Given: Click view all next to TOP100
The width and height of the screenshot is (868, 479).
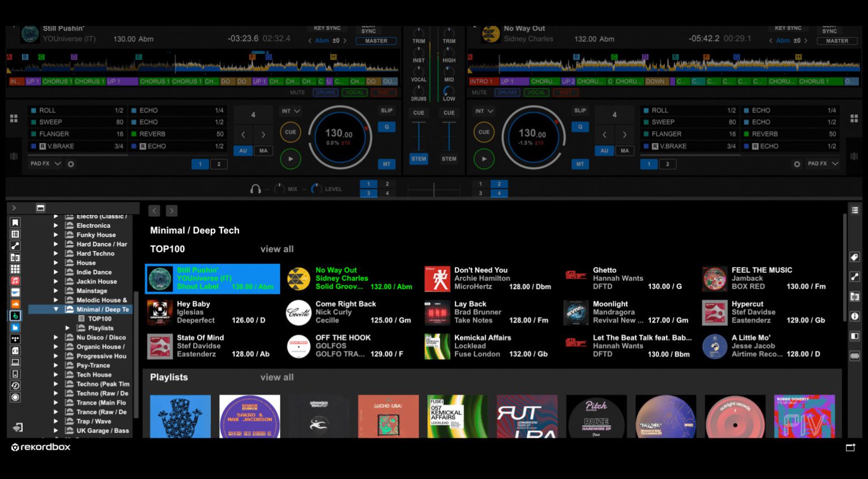Looking at the screenshot, I should [x=277, y=249].
